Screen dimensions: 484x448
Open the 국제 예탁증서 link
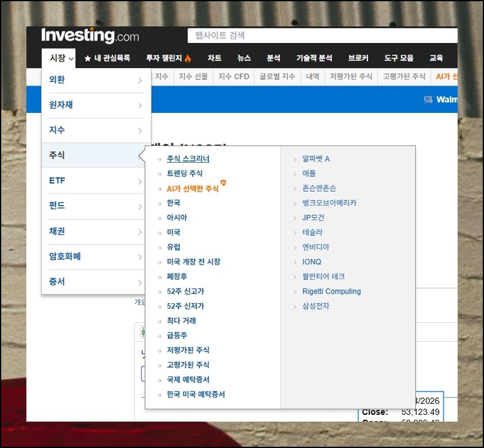click(x=188, y=380)
